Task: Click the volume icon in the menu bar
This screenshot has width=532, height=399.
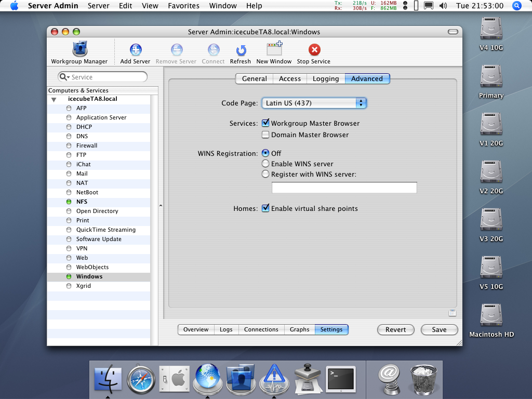Action: point(443,6)
